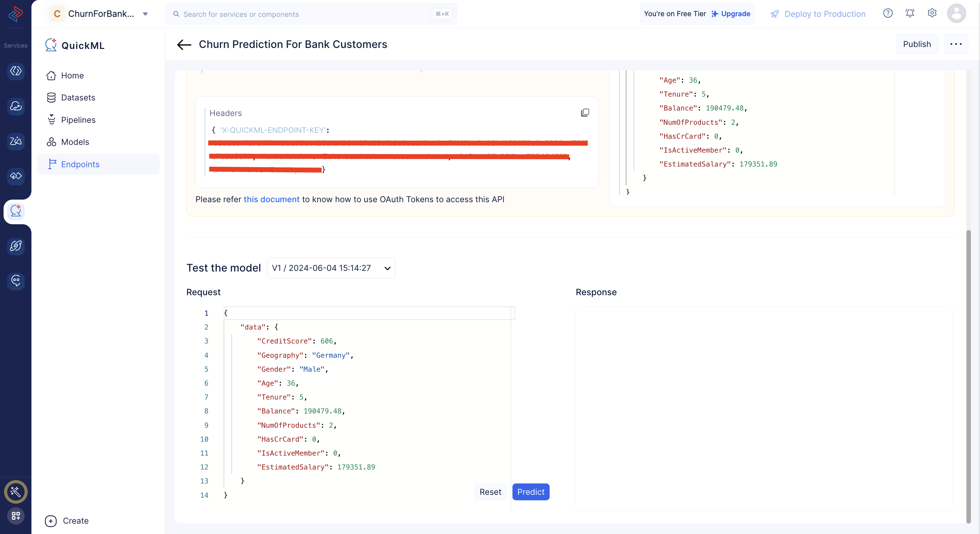980x534 pixels.
Task: Click the copy headers icon
Action: click(585, 112)
